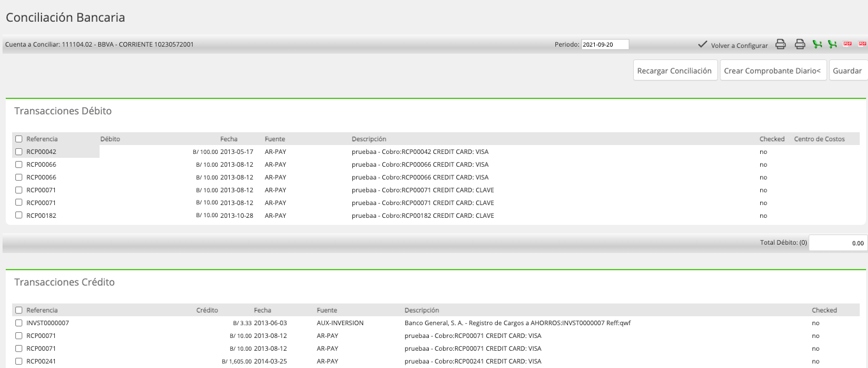Save with the Guardar button

click(x=848, y=71)
